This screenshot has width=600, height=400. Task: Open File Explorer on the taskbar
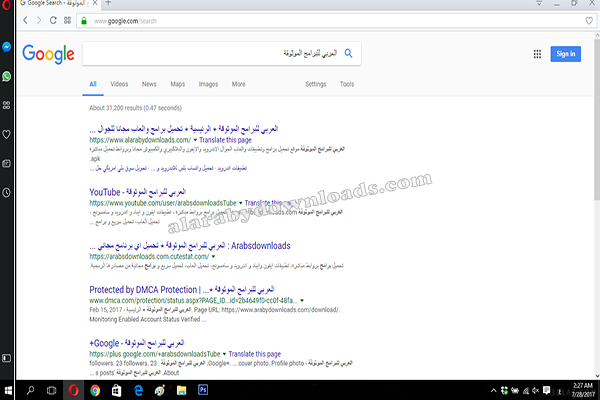(x=181, y=390)
